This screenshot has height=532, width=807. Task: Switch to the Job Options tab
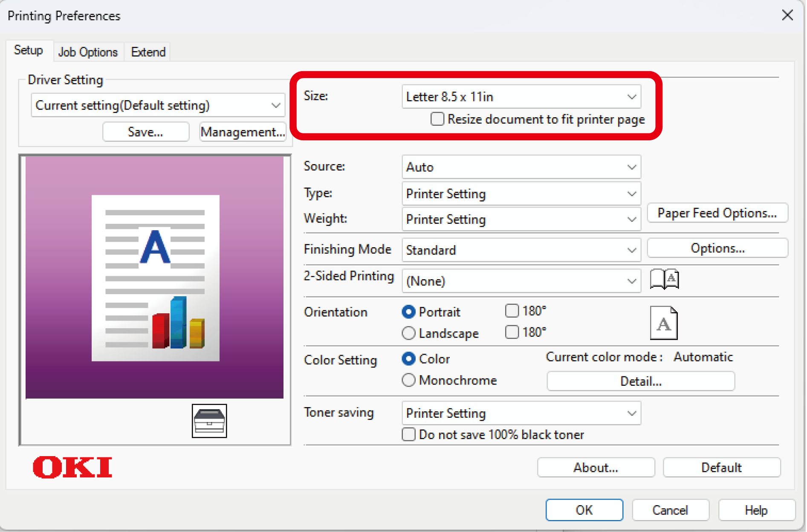pyautogui.click(x=88, y=52)
